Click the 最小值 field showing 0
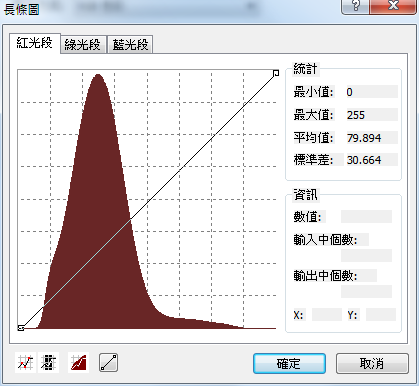Image resolution: width=419 pixels, height=386 pixels. pyautogui.click(x=372, y=92)
